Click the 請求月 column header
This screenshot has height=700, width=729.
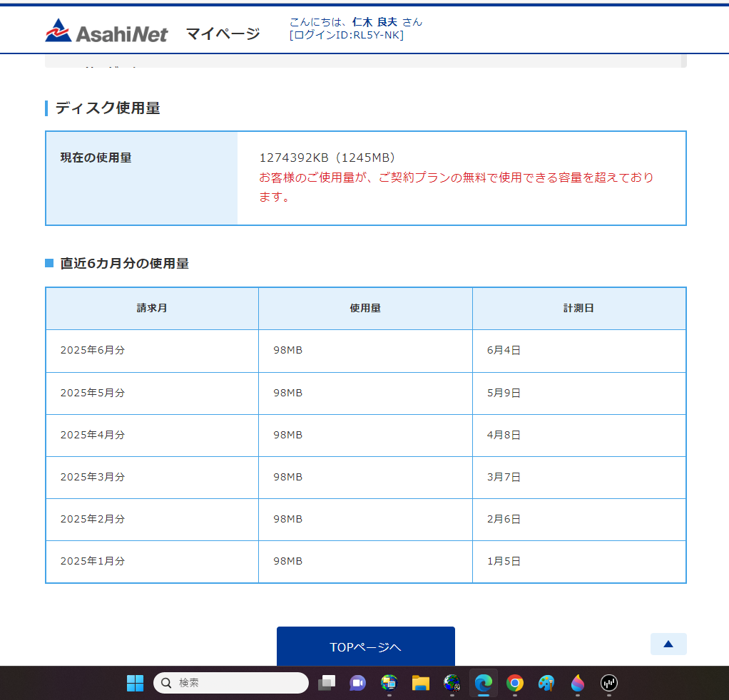coord(152,308)
